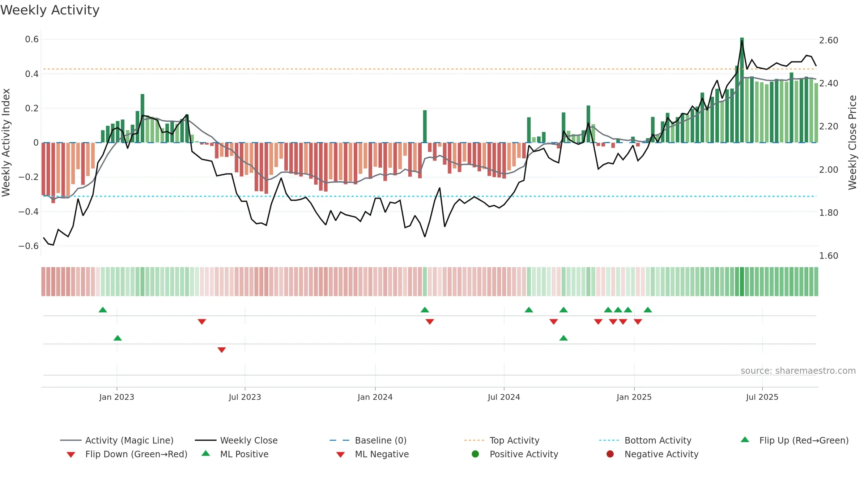Click the green Flip Up legend triangle icon
Viewport: 868px width, 488px height.
745,440
